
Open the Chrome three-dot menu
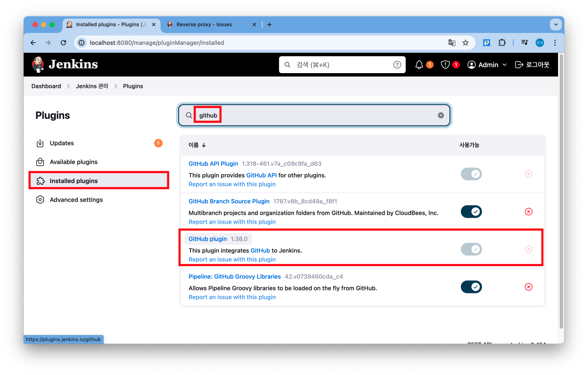[555, 43]
